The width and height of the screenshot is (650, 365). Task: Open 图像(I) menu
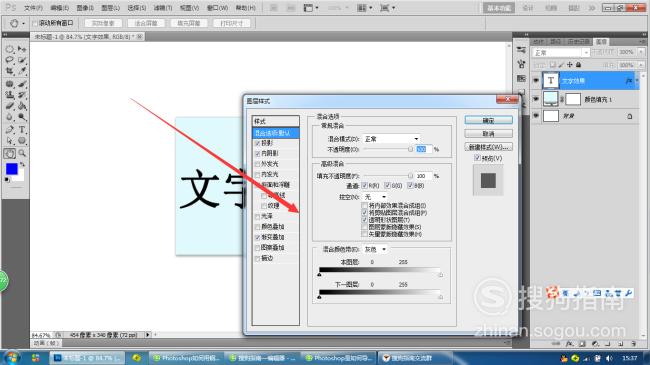[x=85, y=8]
